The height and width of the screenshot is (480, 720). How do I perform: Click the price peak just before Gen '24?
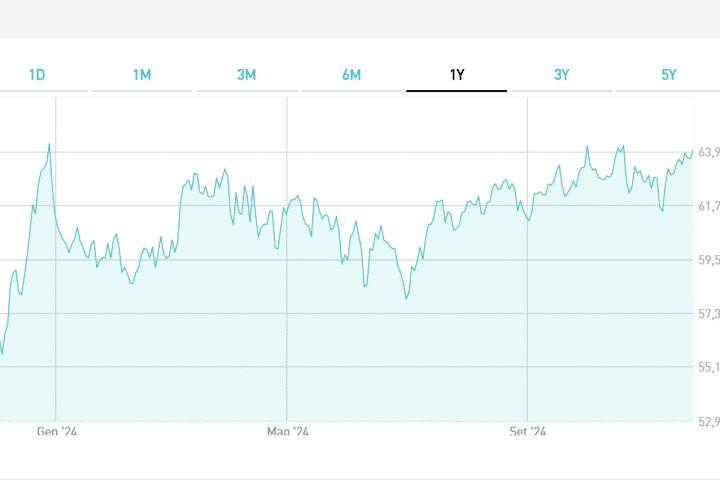point(49,144)
